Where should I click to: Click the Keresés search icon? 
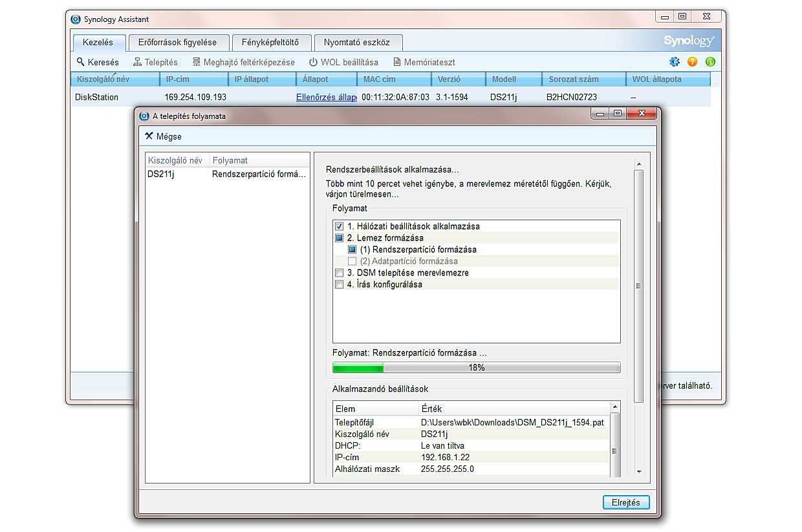click(x=81, y=62)
